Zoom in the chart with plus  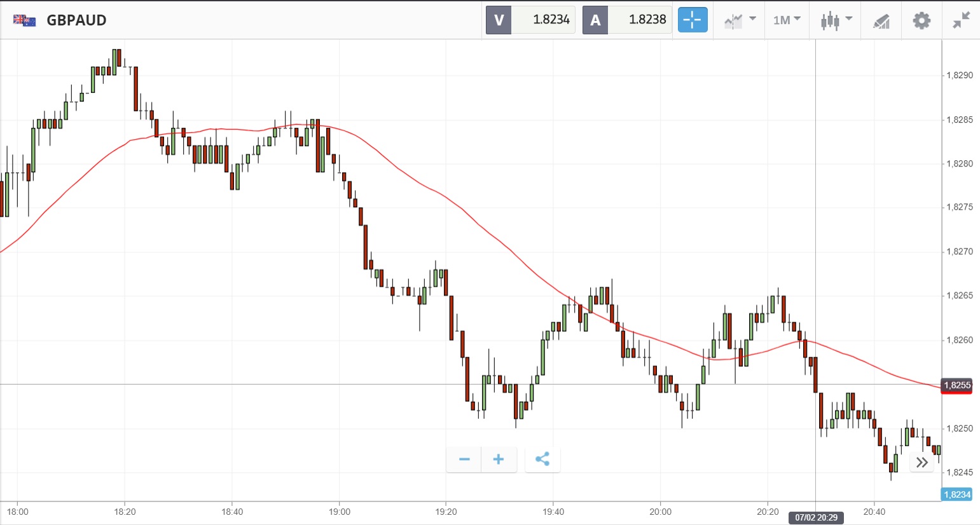499,460
